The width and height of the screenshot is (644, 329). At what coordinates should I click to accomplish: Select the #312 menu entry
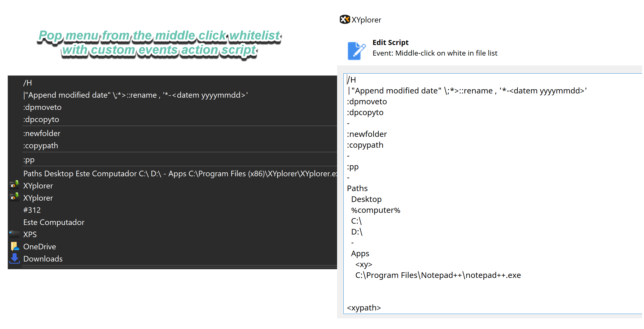(32, 210)
